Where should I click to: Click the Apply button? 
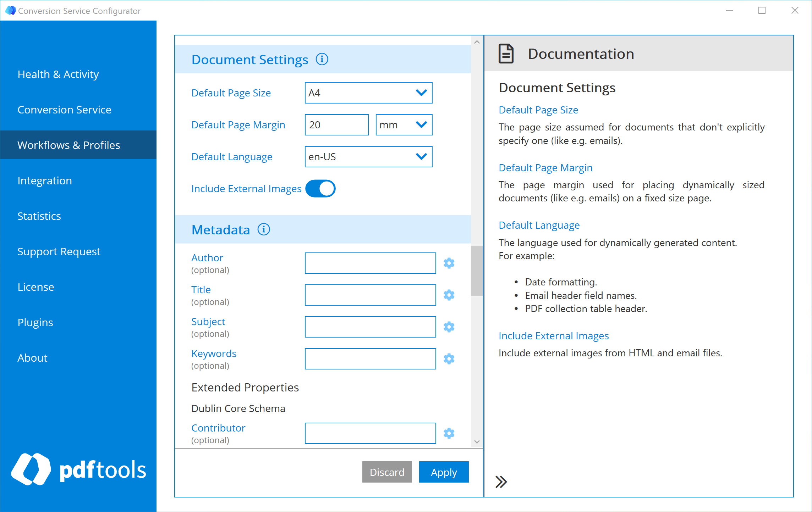(x=444, y=472)
